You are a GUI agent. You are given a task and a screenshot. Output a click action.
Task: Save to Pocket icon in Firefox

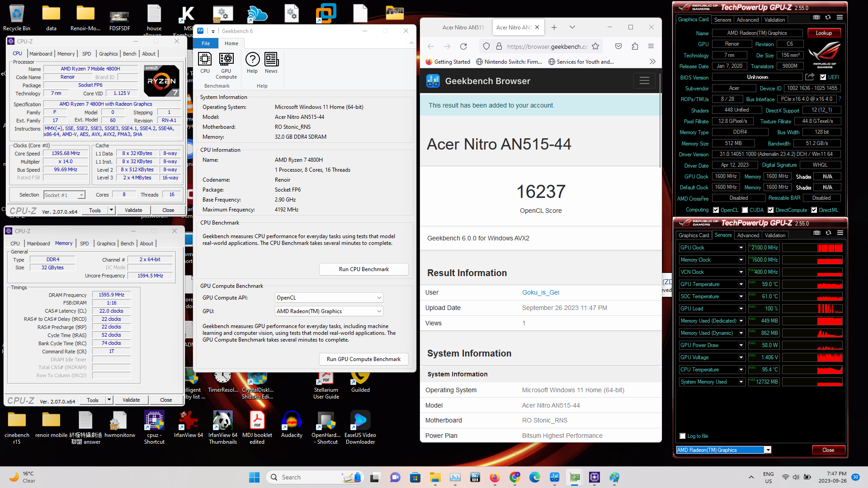618,47
